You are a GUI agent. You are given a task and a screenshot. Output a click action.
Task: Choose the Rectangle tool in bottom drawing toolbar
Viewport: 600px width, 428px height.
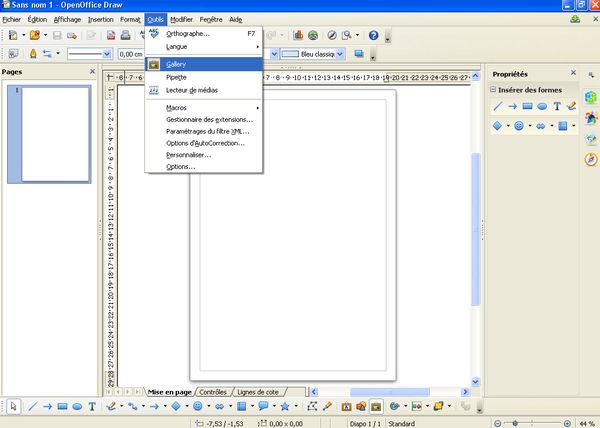pyautogui.click(x=62, y=406)
